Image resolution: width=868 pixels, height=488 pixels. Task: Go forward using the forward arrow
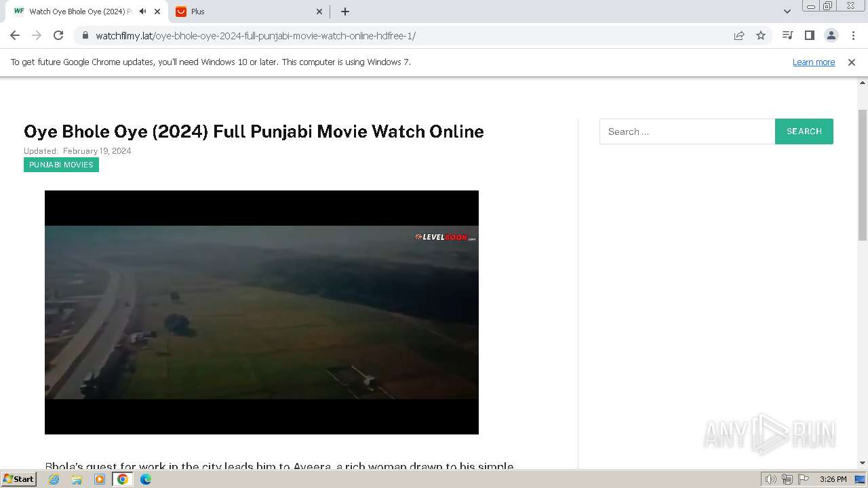coord(37,35)
